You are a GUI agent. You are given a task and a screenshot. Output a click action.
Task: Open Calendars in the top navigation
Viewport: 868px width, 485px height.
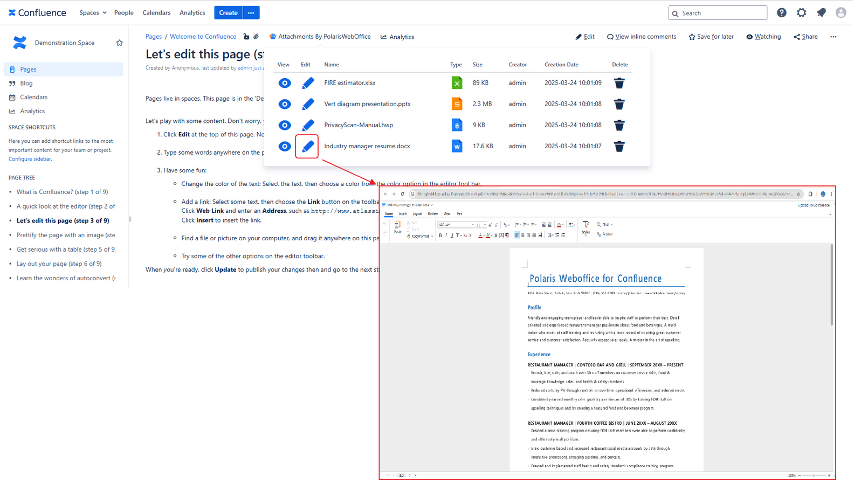pos(156,12)
